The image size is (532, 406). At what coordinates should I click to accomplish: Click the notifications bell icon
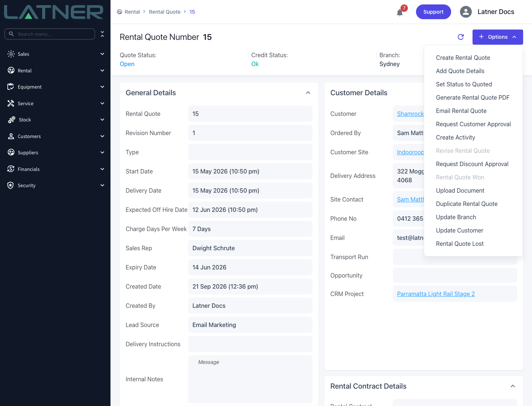click(400, 13)
